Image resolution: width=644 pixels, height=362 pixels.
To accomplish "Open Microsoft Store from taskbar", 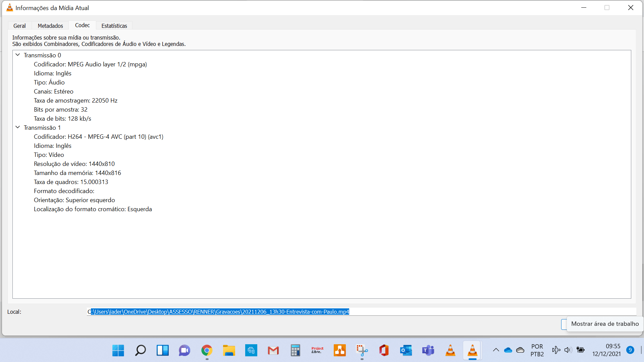I will [251, 351].
